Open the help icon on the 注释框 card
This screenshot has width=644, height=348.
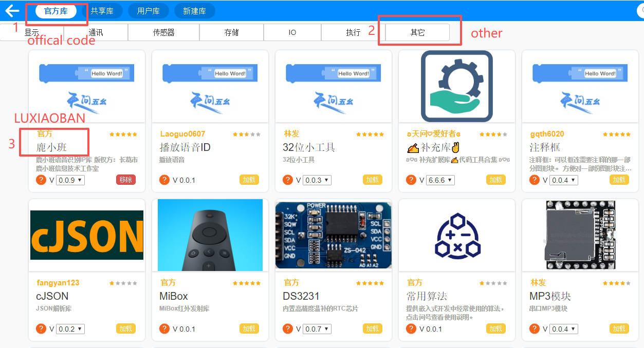click(534, 180)
